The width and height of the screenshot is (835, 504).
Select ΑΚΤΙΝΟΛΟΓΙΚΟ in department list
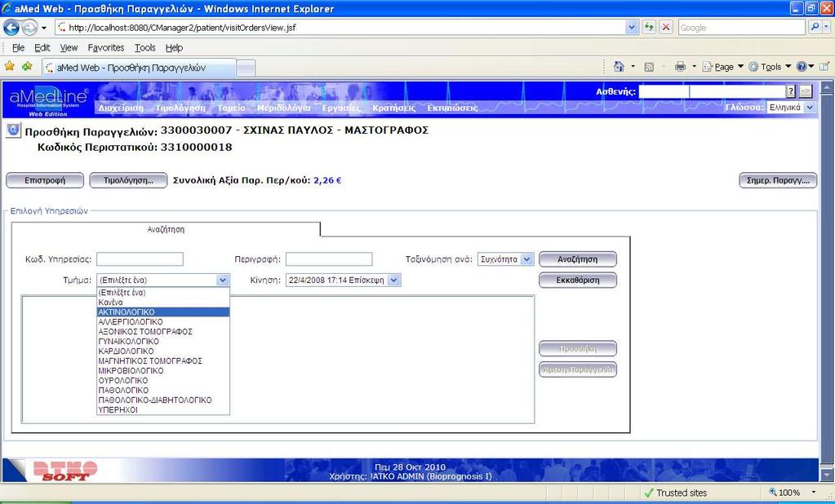(163, 312)
